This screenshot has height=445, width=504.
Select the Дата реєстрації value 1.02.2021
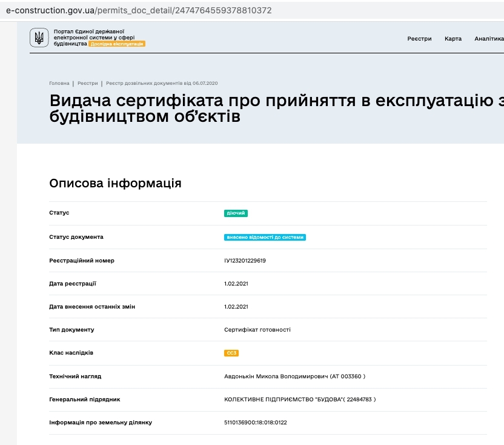click(236, 284)
